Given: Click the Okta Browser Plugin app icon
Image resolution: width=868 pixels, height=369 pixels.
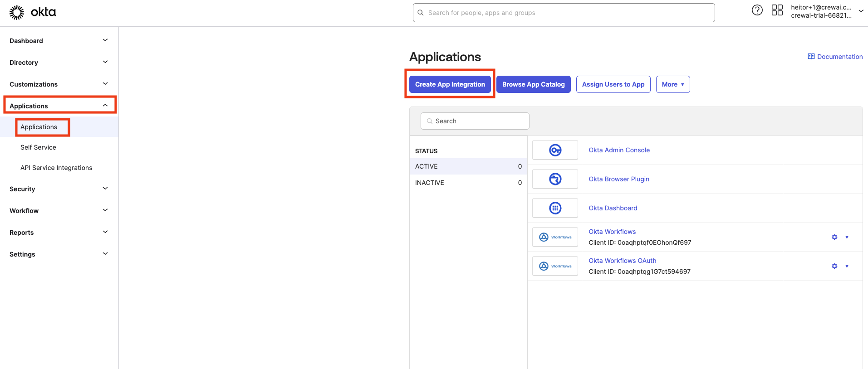Looking at the screenshot, I should (x=555, y=179).
